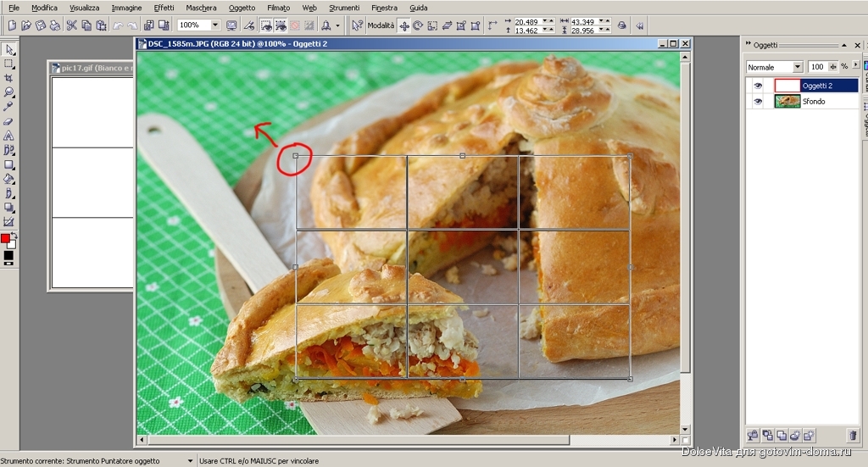This screenshot has width=868, height=467.
Task: Click the pic17.gif window title bar
Action: (92, 68)
